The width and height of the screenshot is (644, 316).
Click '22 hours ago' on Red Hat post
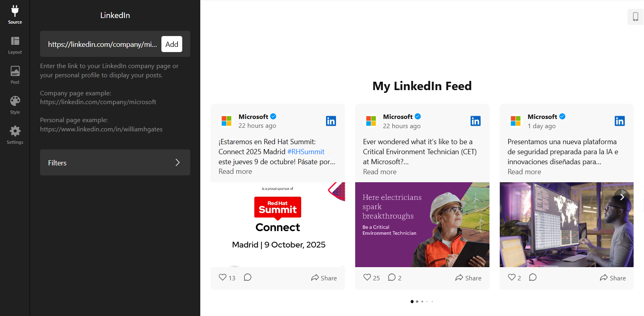pyautogui.click(x=257, y=126)
